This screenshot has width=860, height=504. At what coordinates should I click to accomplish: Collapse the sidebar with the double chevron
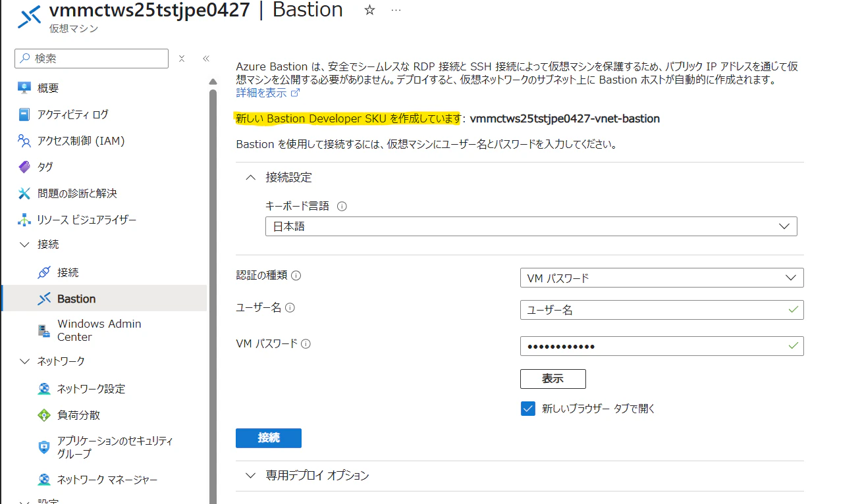pos(205,59)
